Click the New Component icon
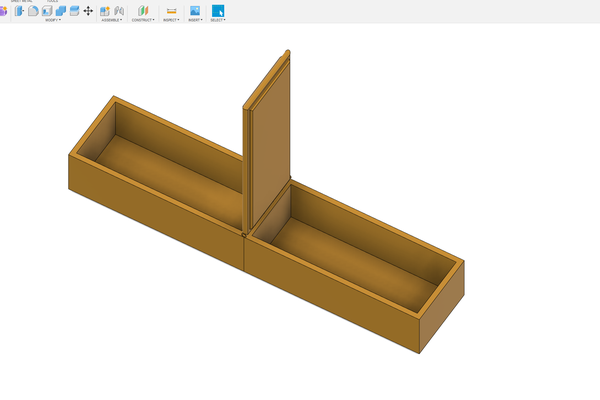Viewport: 600px width, 400px height. pyautogui.click(x=105, y=11)
